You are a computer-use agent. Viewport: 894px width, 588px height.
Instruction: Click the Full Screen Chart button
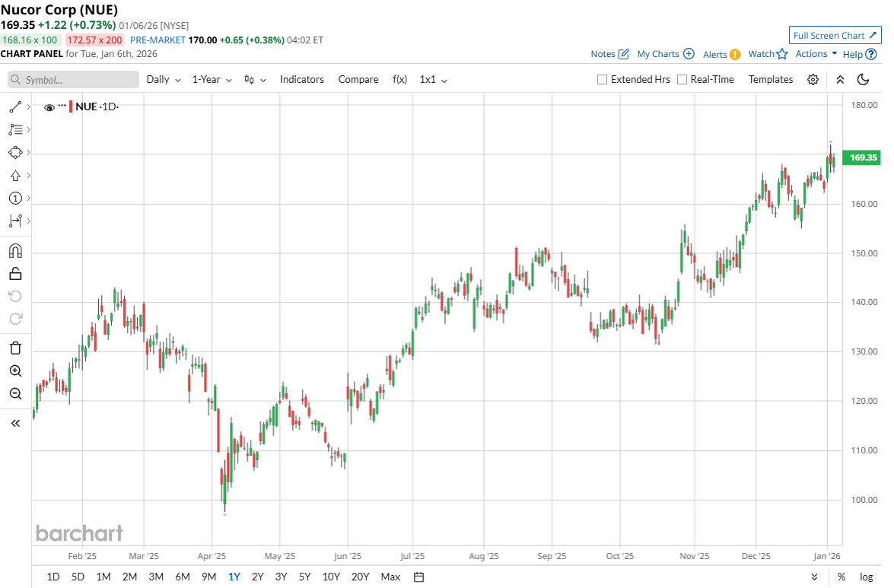(835, 35)
